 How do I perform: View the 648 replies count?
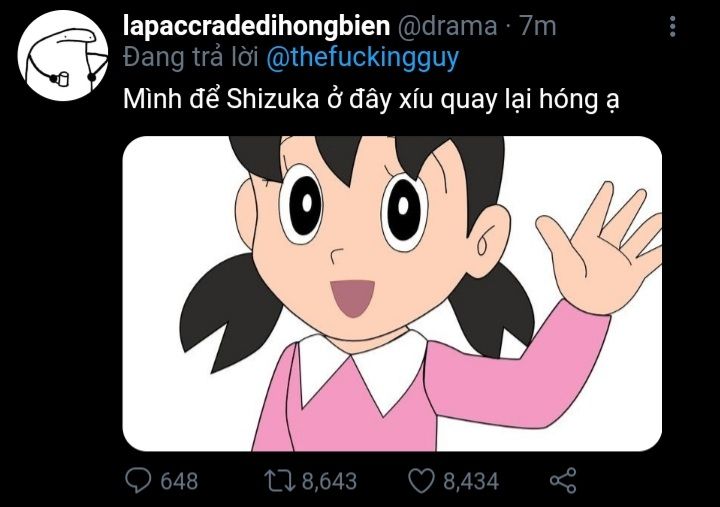coord(179,481)
